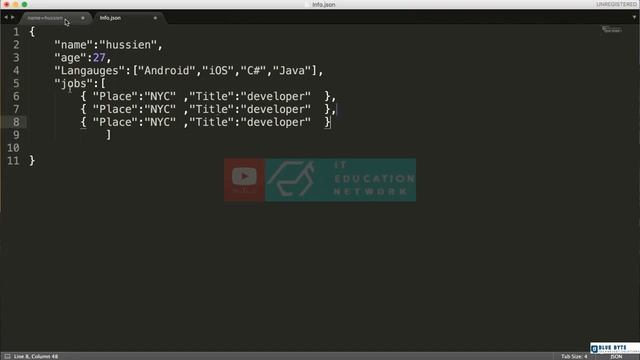
Task: Click "developer" on line 7
Action: 276,109
